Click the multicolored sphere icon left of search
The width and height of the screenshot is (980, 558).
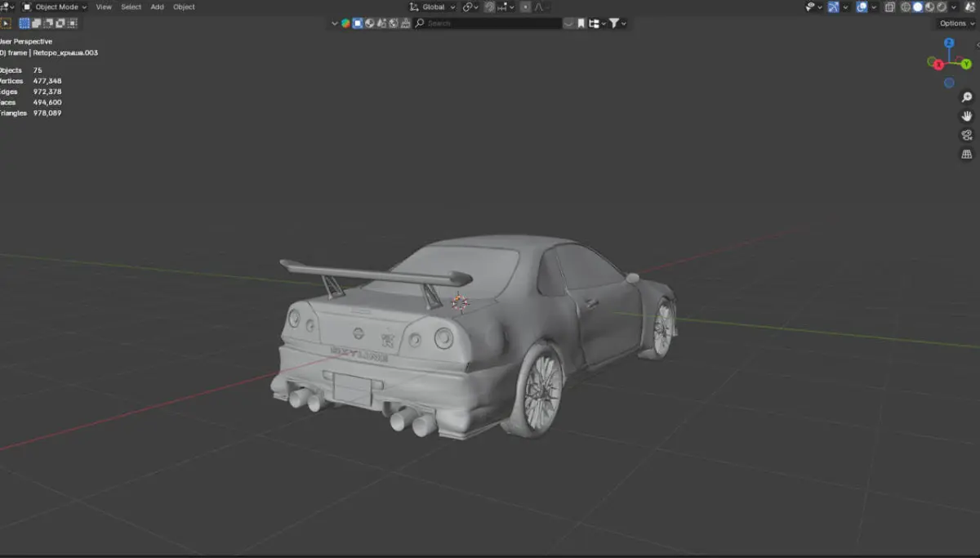click(345, 24)
